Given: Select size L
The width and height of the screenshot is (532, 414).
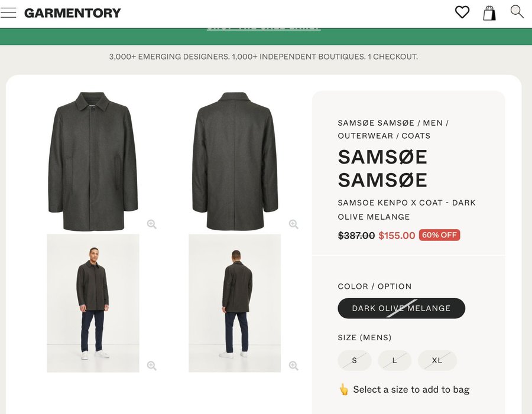Looking at the screenshot, I should pos(394,360).
